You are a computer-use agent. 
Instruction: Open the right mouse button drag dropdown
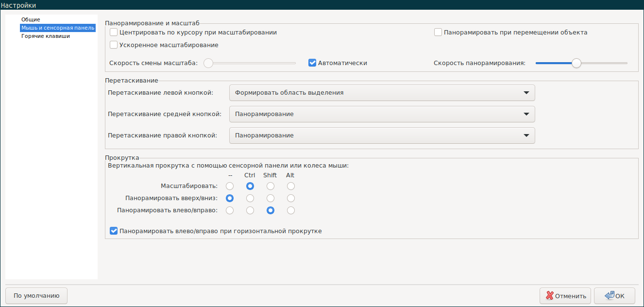(x=382, y=135)
